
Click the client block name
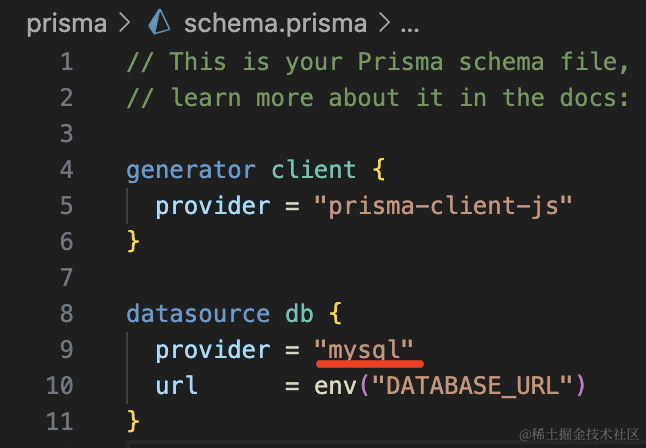coord(313,170)
